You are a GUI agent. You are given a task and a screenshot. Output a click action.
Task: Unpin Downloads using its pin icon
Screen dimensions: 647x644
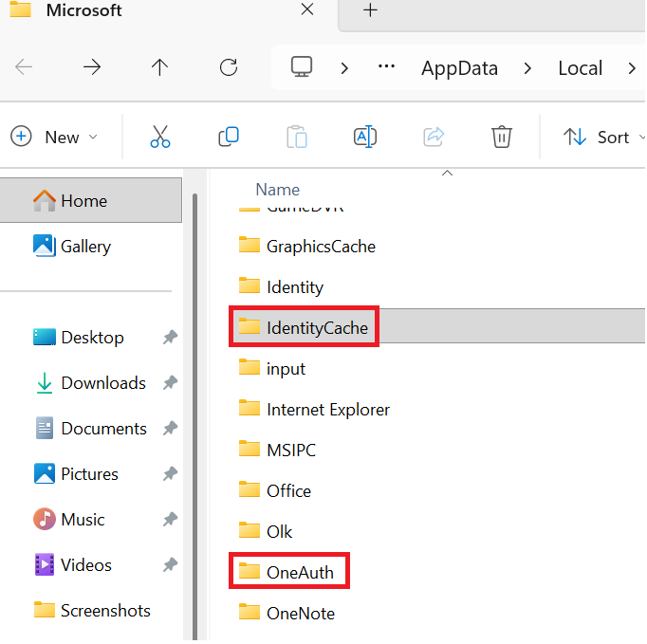pyautogui.click(x=170, y=383)
